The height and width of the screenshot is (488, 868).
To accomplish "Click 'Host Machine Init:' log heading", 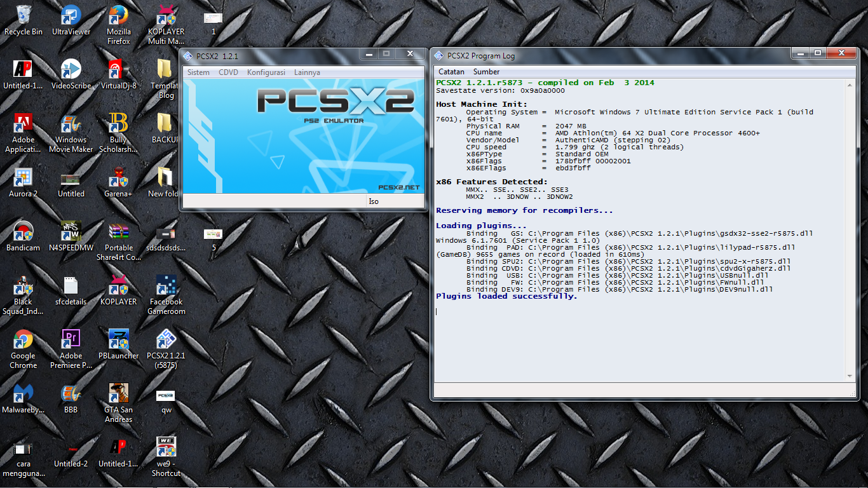I will 482,104.
